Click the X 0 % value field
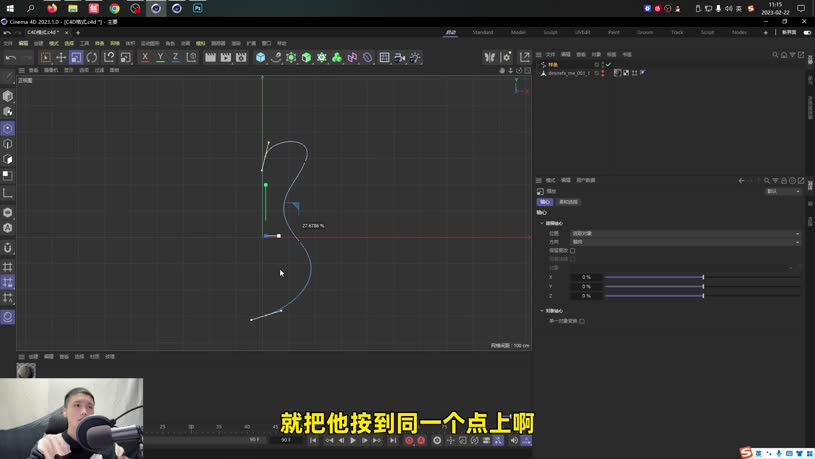 pyautogui.click(x=586, y=277)
